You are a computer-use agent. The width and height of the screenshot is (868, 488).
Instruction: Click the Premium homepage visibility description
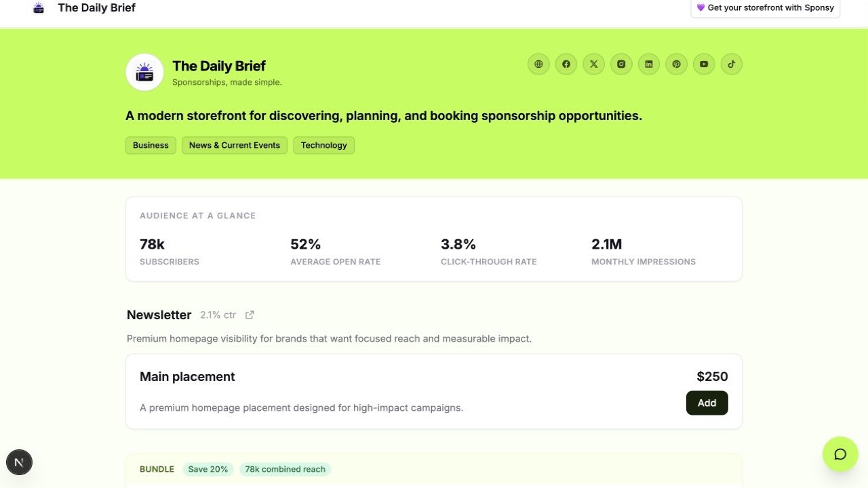tap(329, 338)
